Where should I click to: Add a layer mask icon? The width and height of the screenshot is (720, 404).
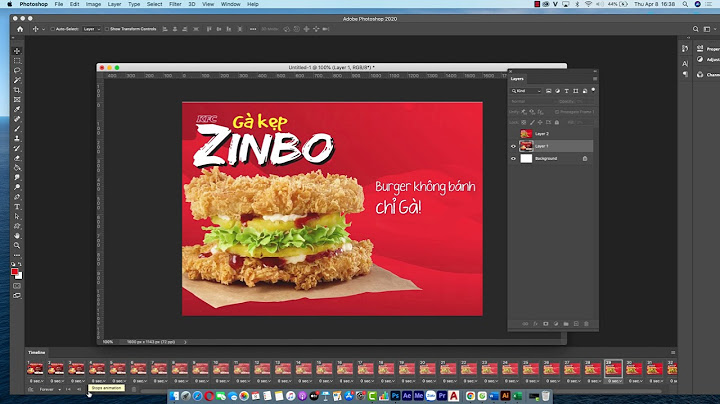546,324
